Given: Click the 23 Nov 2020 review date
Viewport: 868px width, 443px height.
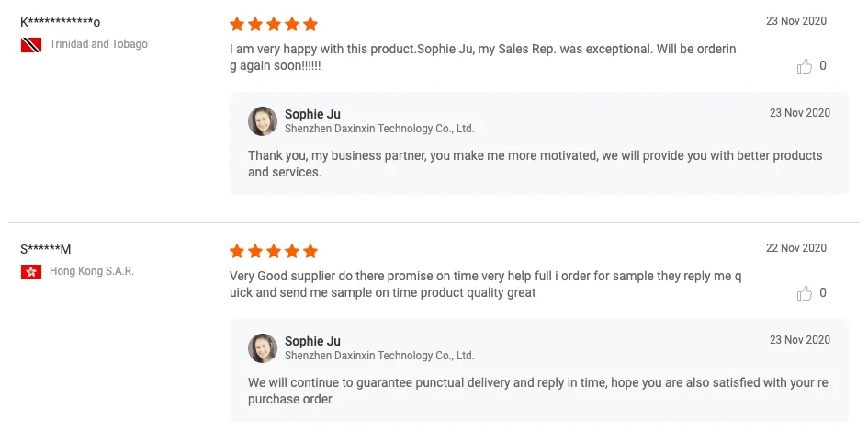Looking at the screenshot, I should click(x=796, y=21).
